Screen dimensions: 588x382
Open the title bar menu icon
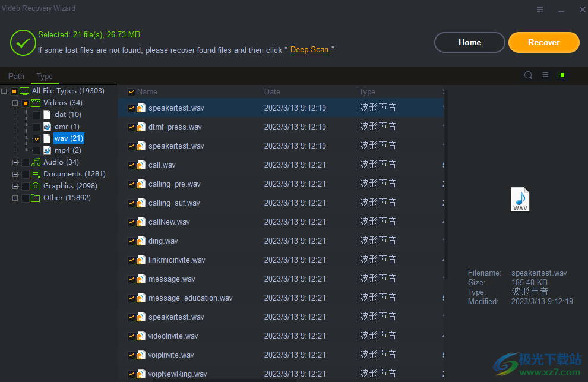coord(540,10)
